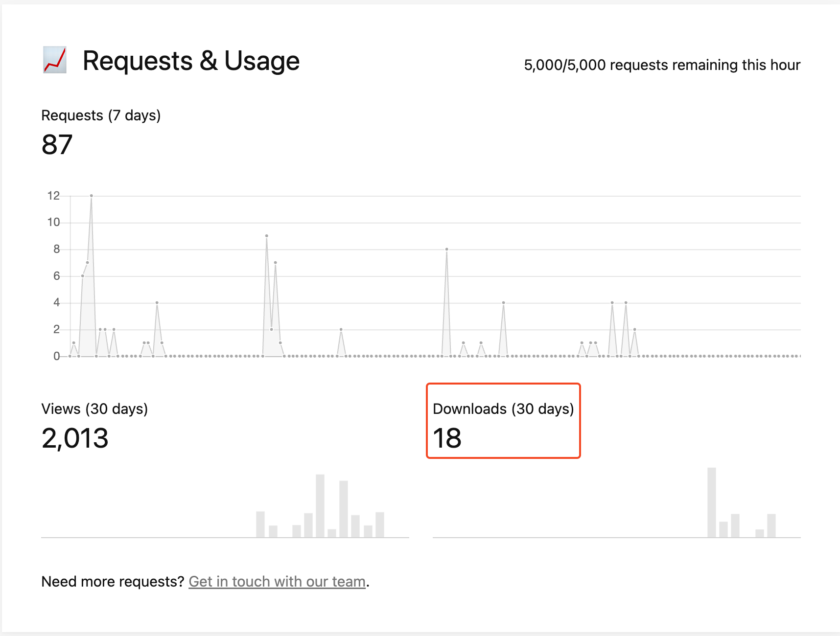
Task: Click the tallest bar in the Downloads chart
Action: (x=712, y=502)
